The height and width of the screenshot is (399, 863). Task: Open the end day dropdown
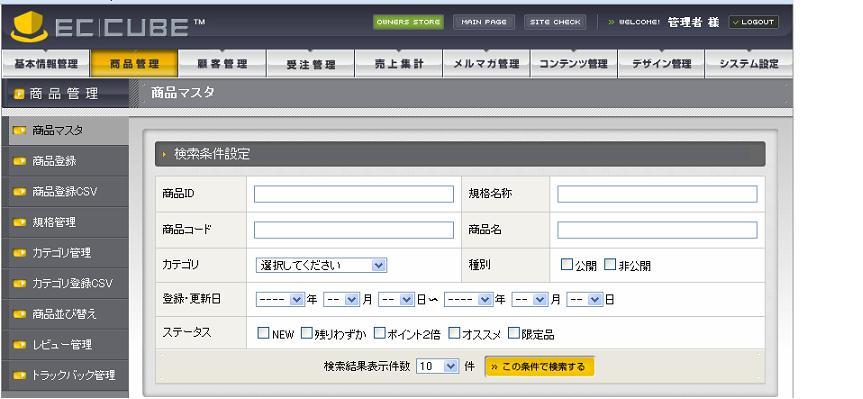(585, 300)
